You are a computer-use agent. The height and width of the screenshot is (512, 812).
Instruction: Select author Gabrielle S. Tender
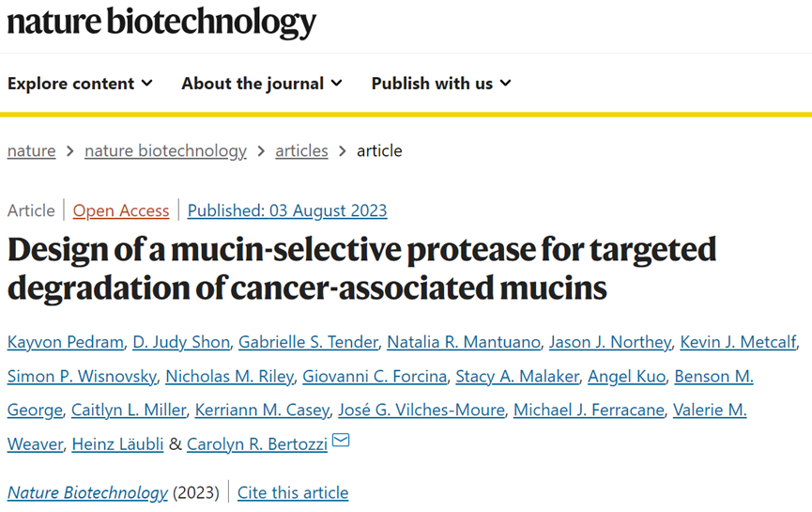click(x=309, y=342)
